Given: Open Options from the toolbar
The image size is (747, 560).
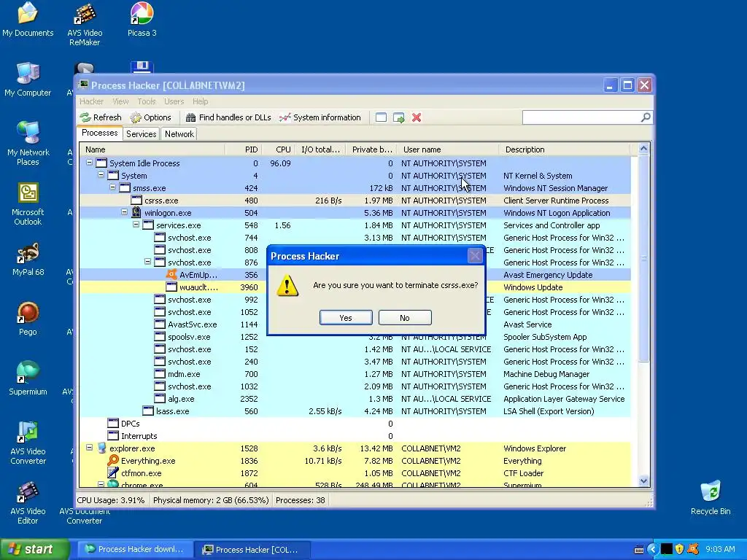Looking at the screenshot, I should tap(150, 117).
